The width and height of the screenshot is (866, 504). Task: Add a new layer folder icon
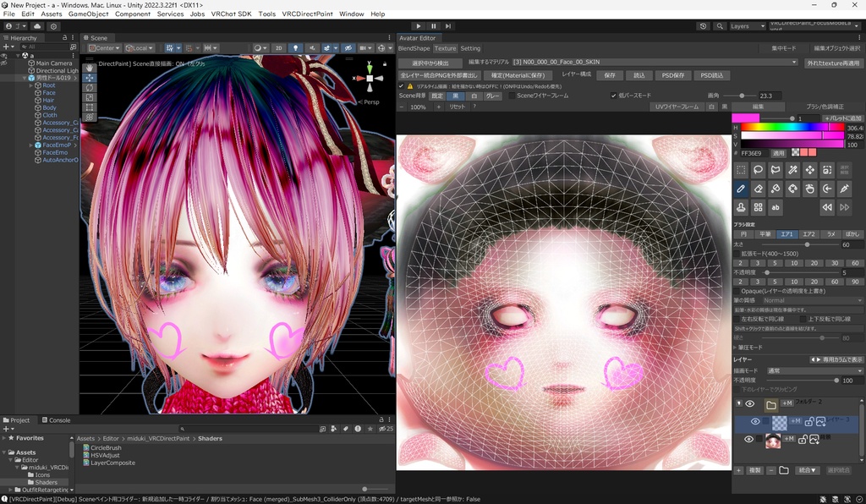coord(784,470)
